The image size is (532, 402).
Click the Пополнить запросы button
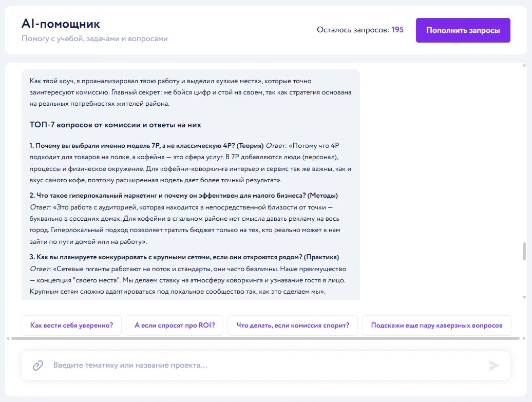(x=463, y=30)
